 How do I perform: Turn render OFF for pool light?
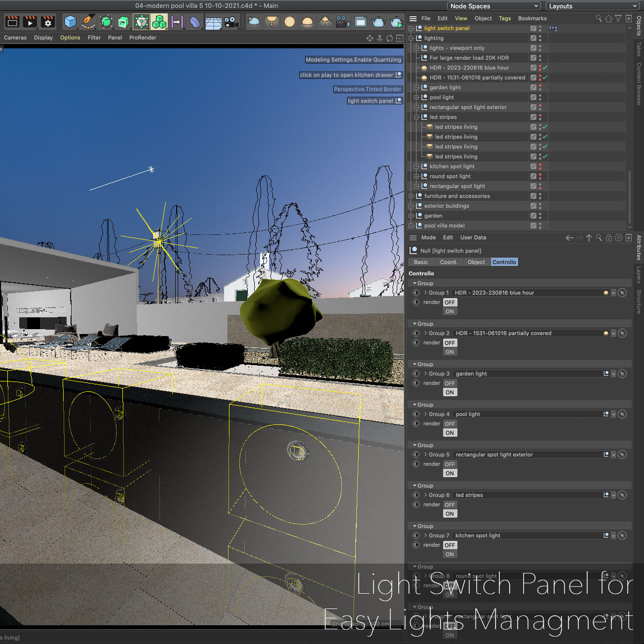coord(450,424)
